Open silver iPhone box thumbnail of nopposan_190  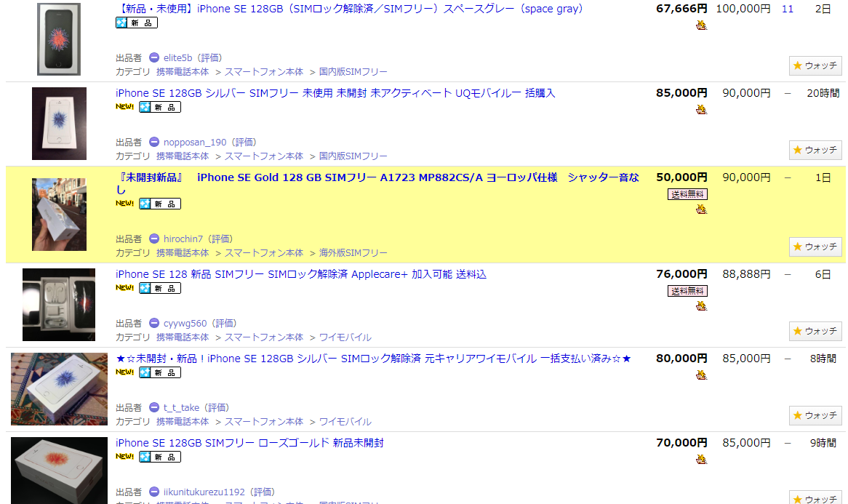pos(59,124)
